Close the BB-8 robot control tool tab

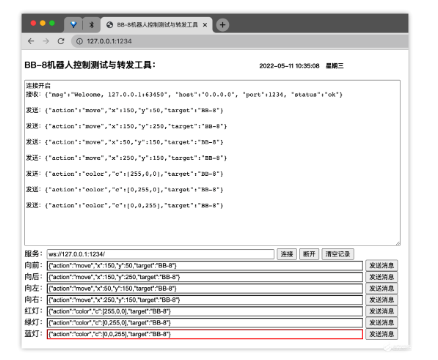pos(205,25)
